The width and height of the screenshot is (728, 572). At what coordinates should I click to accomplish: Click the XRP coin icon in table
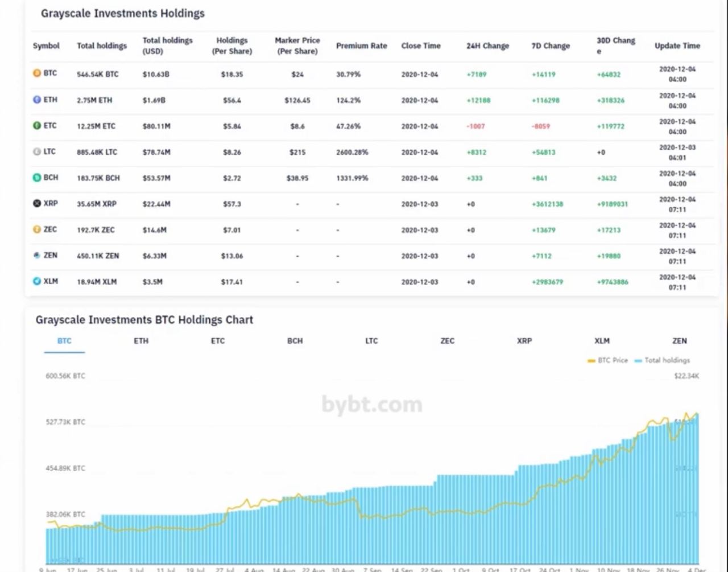37,203
